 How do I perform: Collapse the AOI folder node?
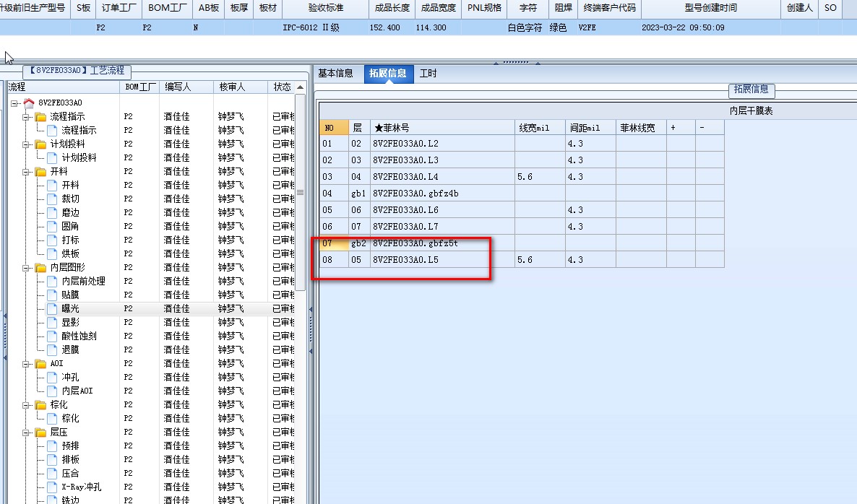click(x=26, y=364)
